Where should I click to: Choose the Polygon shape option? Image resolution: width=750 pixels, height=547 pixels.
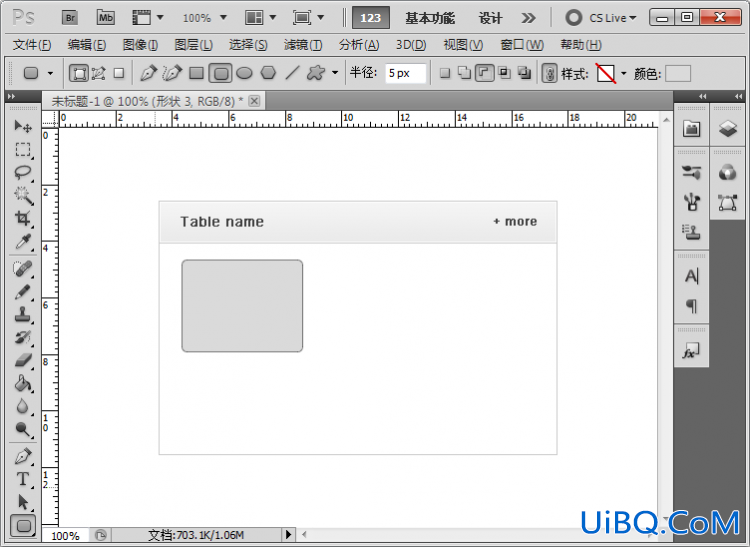tap(268, 74)
